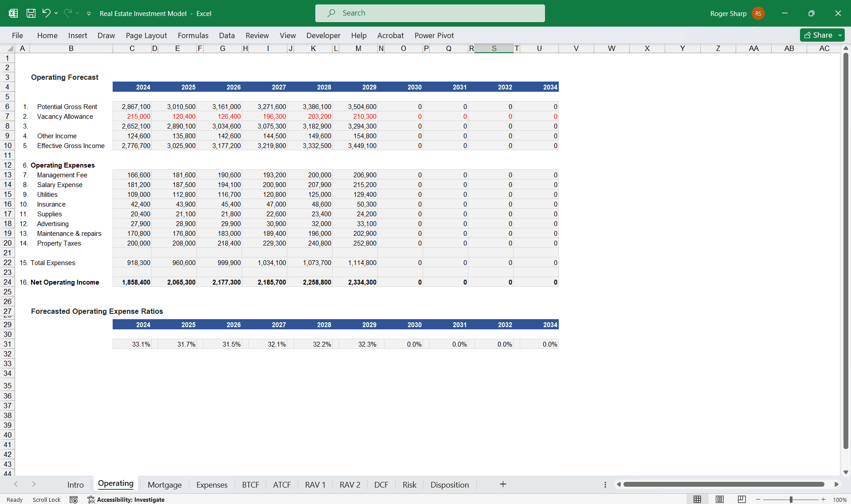Click the macro recording status bar icon

click(74, 500)
